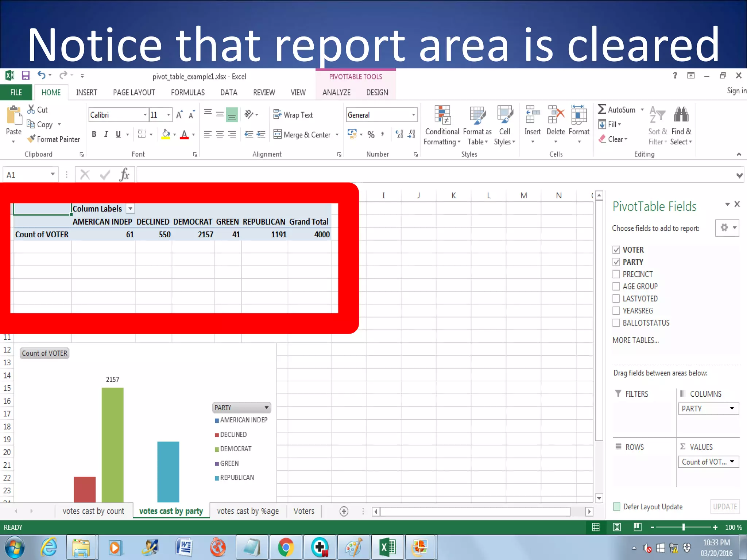Select the Format Painter brush

point(32,139)
